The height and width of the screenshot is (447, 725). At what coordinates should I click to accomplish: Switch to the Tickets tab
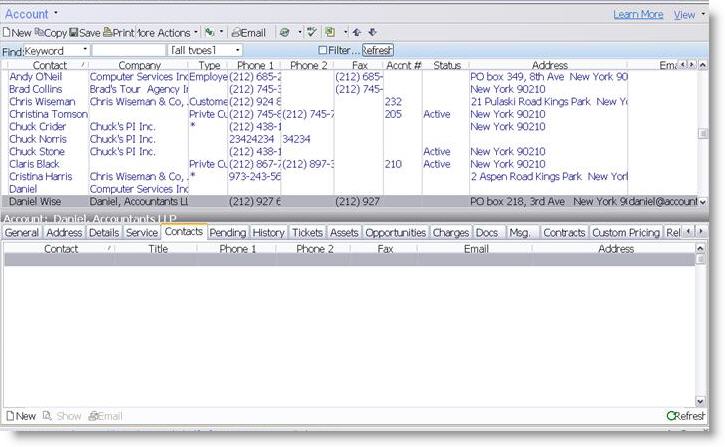coord(306,232)
